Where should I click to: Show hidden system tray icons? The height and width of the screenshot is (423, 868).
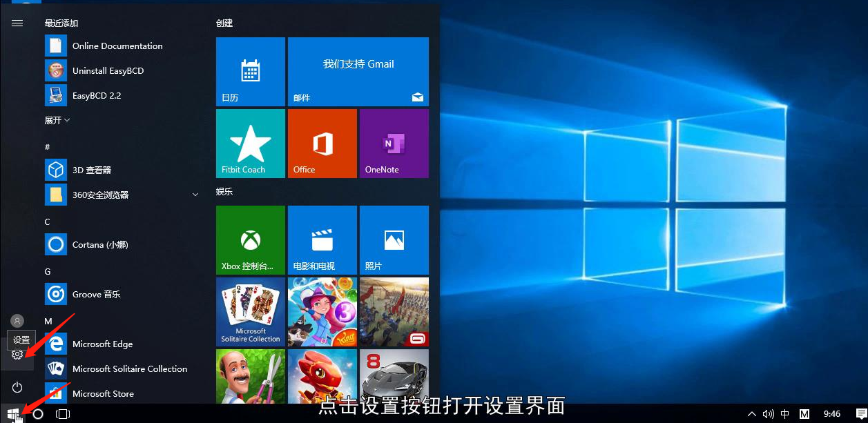(x=751, y=414)
